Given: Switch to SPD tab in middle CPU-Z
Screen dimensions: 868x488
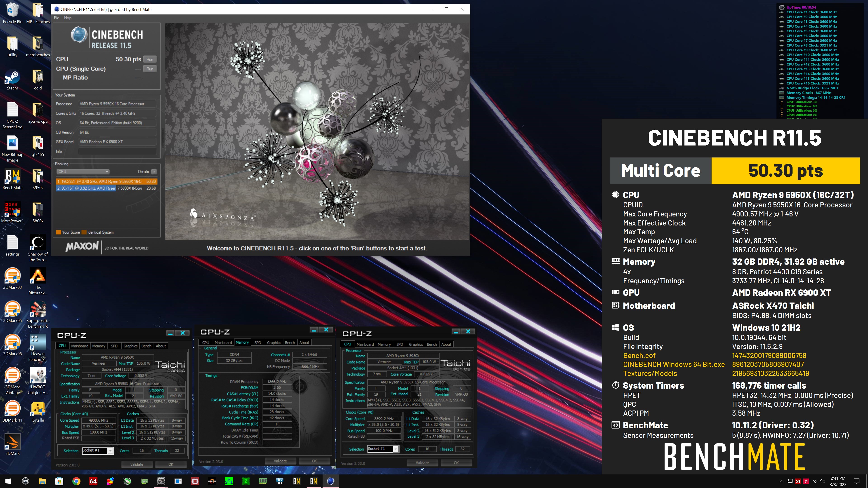Looking at the screenshot, I should (258, 343).
